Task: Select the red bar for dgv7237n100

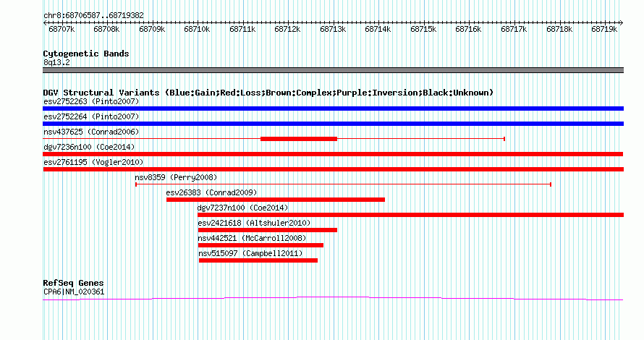Action: point(411,215)
